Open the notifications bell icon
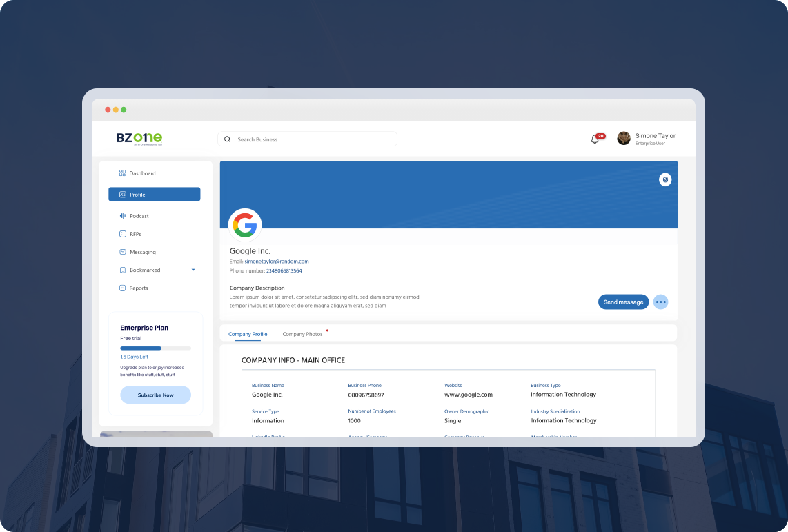 coord(595,139)
